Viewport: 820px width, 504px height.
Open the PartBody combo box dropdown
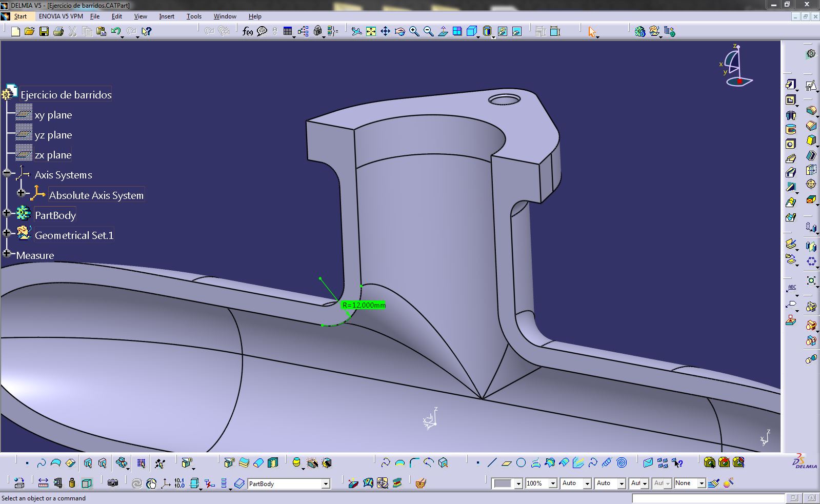coord(326,483)
